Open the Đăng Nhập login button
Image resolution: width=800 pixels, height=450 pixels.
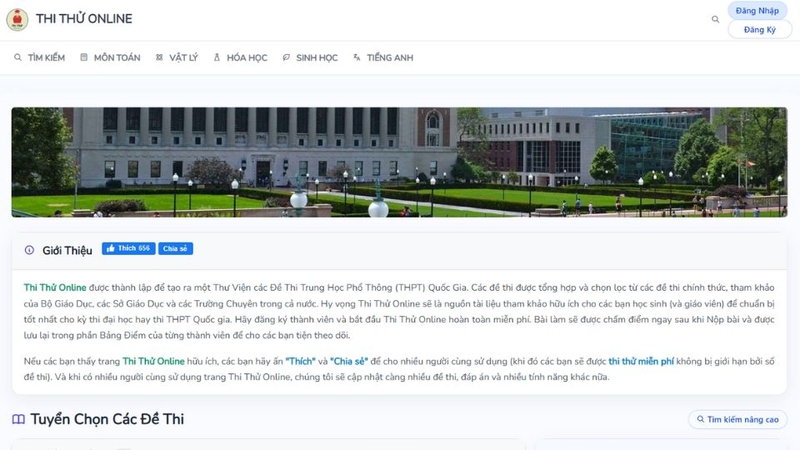click(757, 11)
